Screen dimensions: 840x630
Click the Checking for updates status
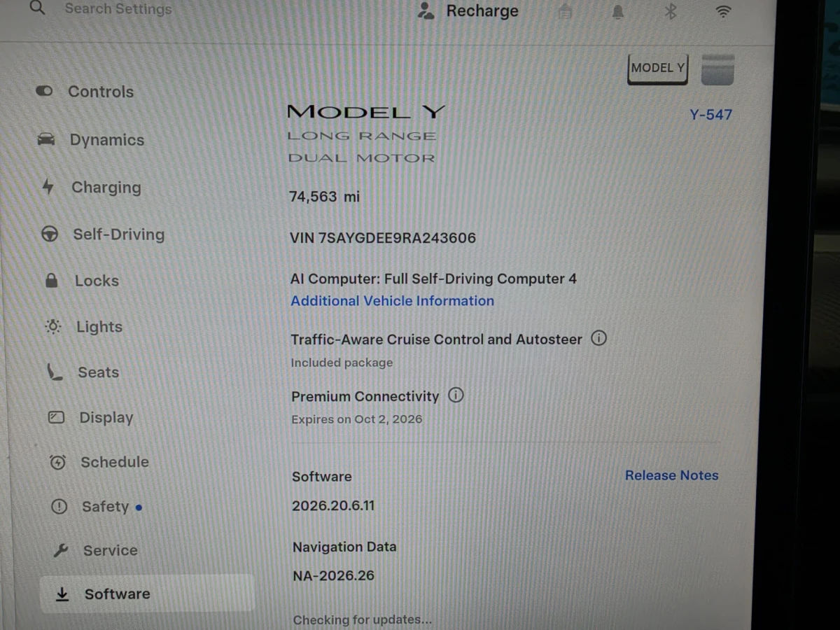[362, 619]
